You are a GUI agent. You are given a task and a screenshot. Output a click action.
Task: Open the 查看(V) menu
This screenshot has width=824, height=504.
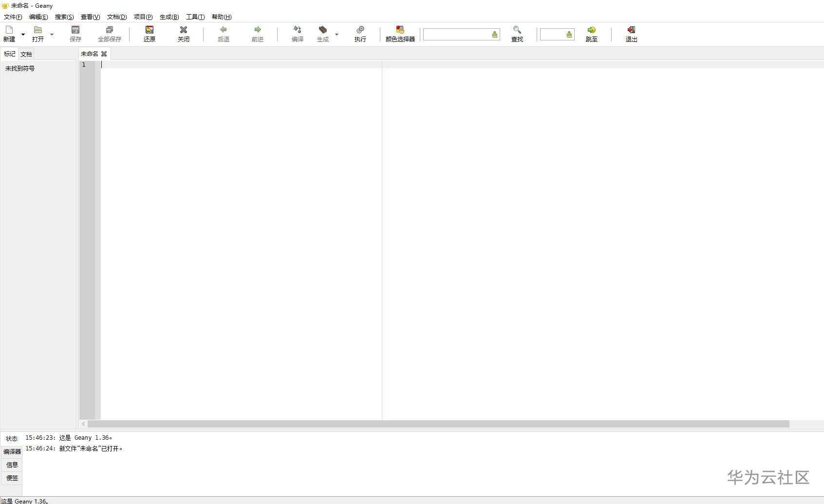coord(90,17)
